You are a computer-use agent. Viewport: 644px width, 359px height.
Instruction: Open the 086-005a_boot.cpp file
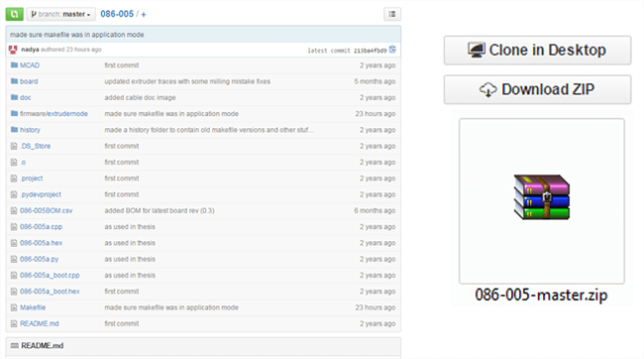[50, 275]
